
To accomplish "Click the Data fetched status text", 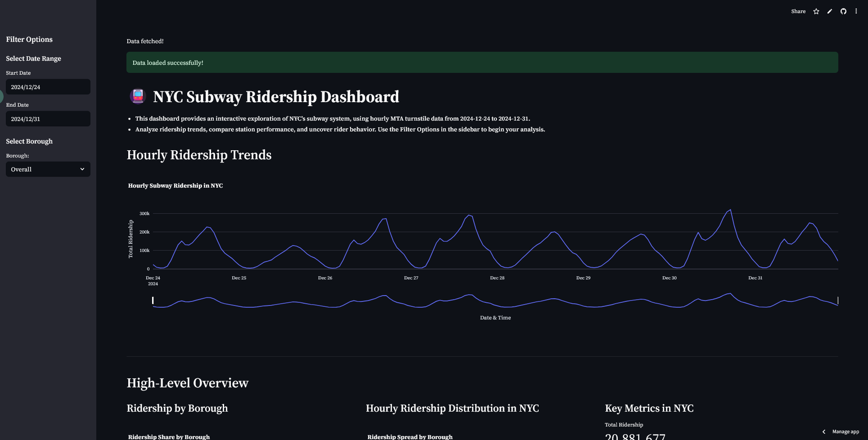I will (x=145, y=41).
